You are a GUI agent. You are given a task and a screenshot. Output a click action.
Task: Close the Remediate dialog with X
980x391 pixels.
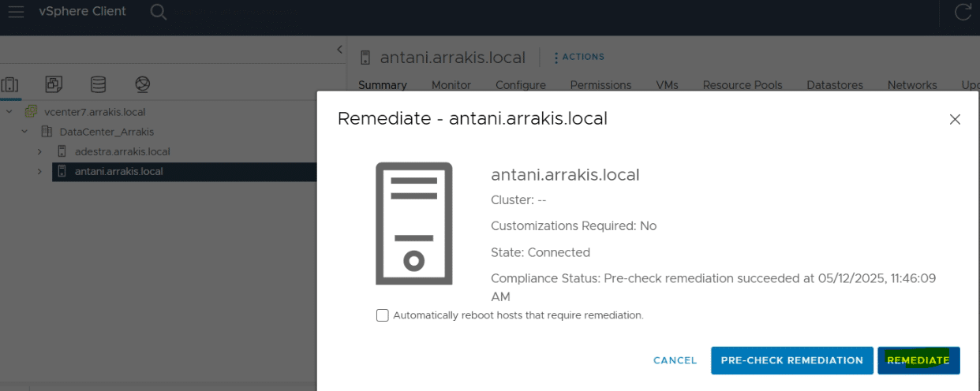[x=955, y=120]
